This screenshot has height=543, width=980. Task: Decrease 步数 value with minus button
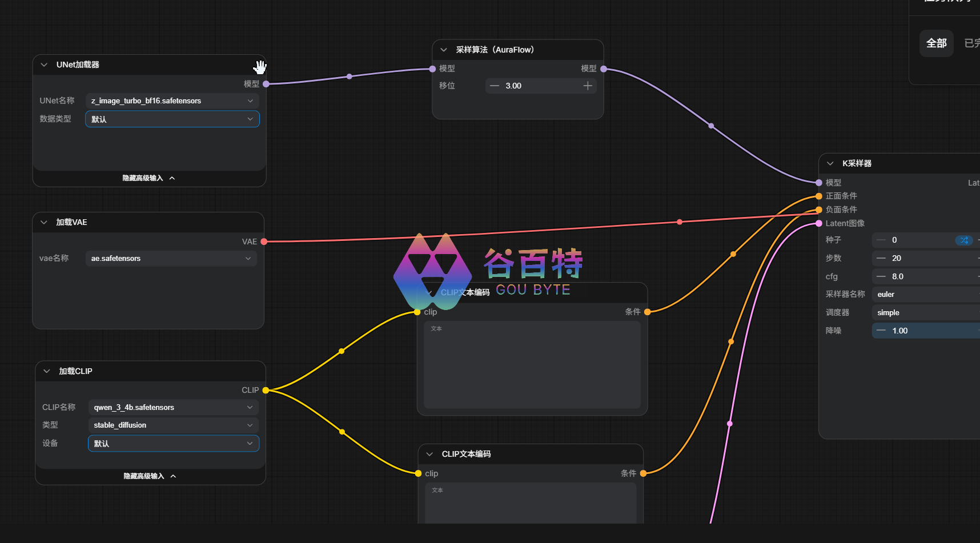[881, 259]
